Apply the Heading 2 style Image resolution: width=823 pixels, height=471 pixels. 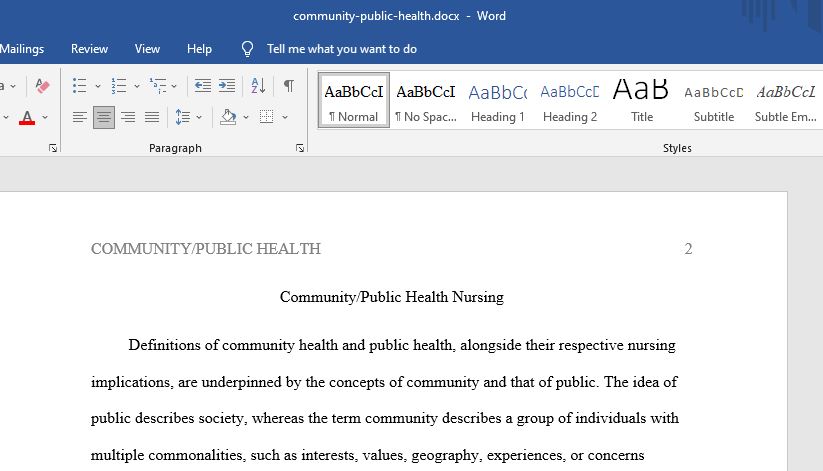(570, 100)
